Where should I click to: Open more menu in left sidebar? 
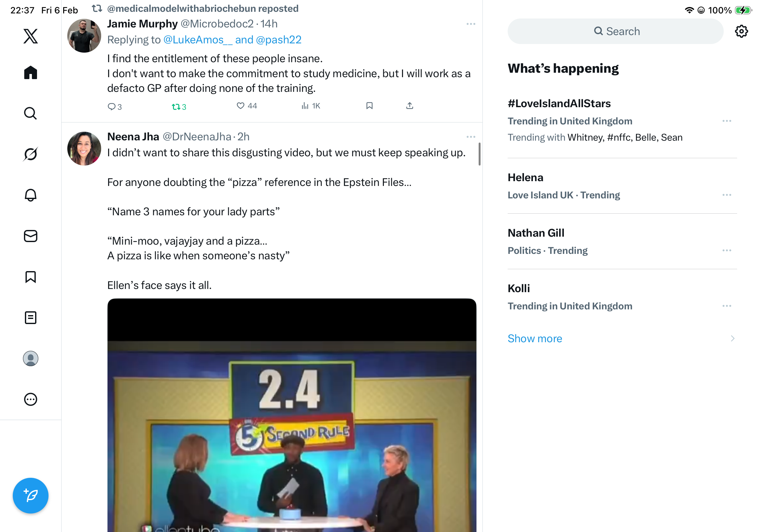pyautogui.click(x=31, y=399)
